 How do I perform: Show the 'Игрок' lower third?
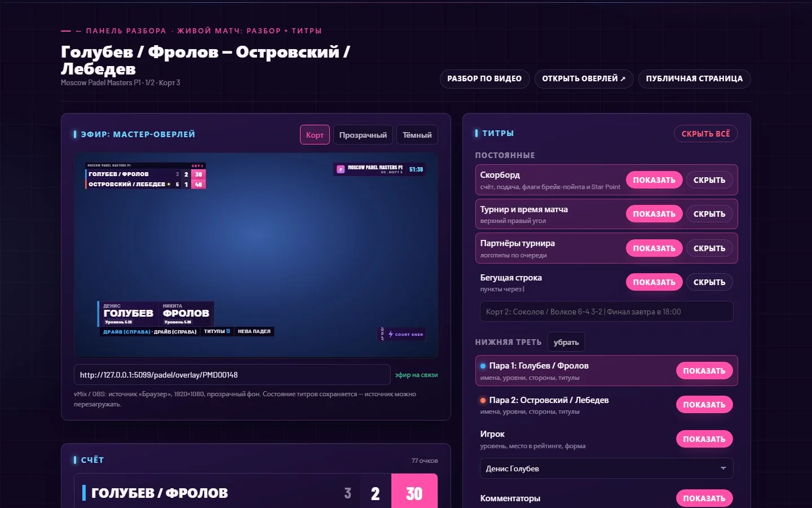tap(704, 439)
